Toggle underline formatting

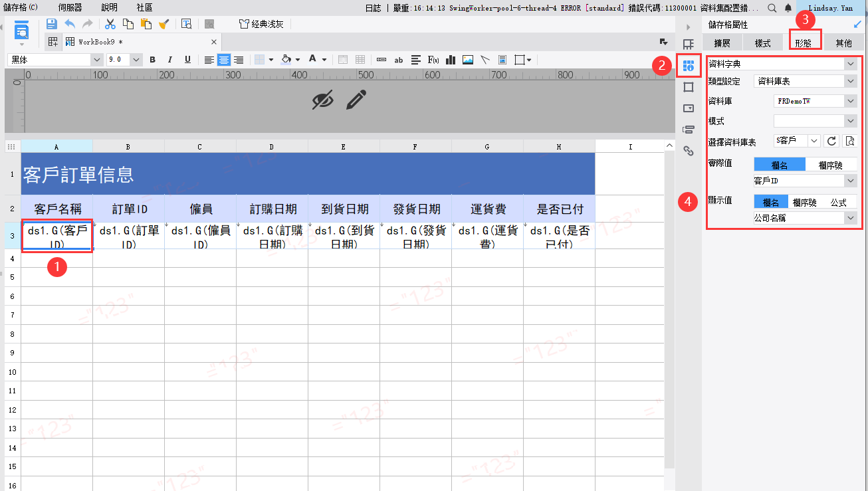point(187,60)
